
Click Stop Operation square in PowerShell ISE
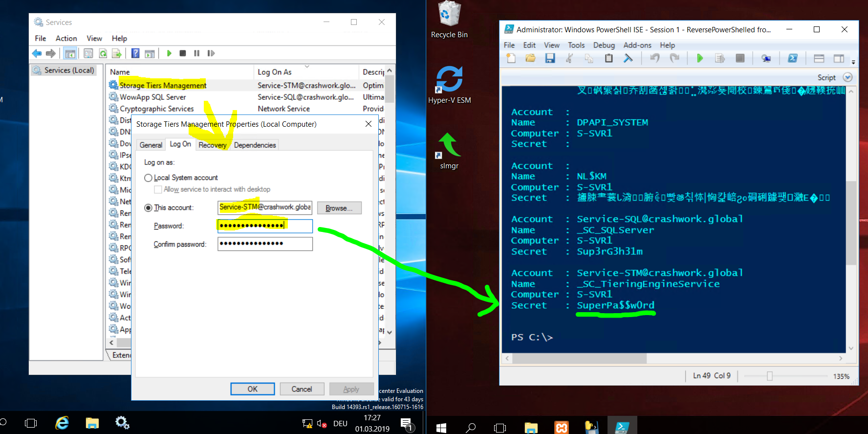click(x=740, y=58)
